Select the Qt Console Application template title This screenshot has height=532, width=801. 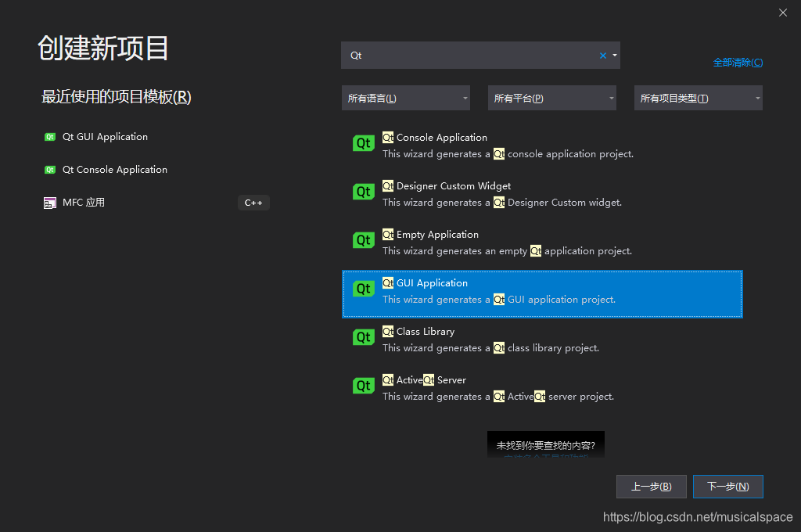pos(435,138)
